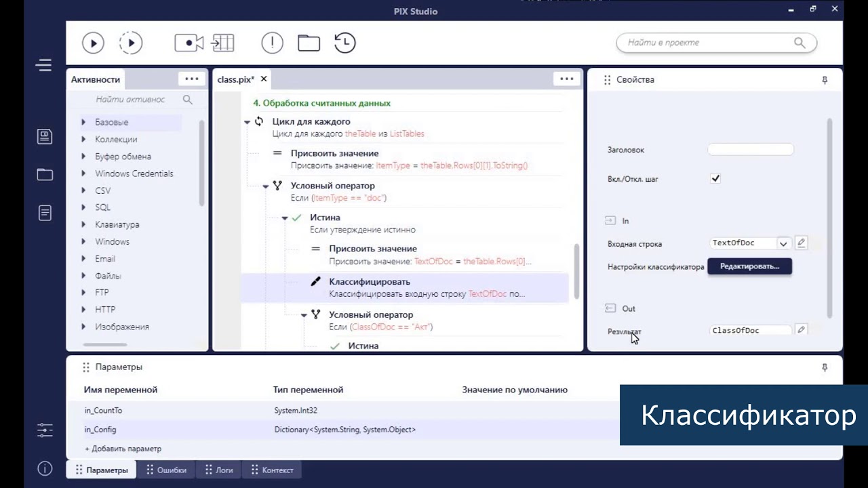The image size is (868, 488).
Task: Click the pencil icon next to Входная строка
Action: (801, 243)
